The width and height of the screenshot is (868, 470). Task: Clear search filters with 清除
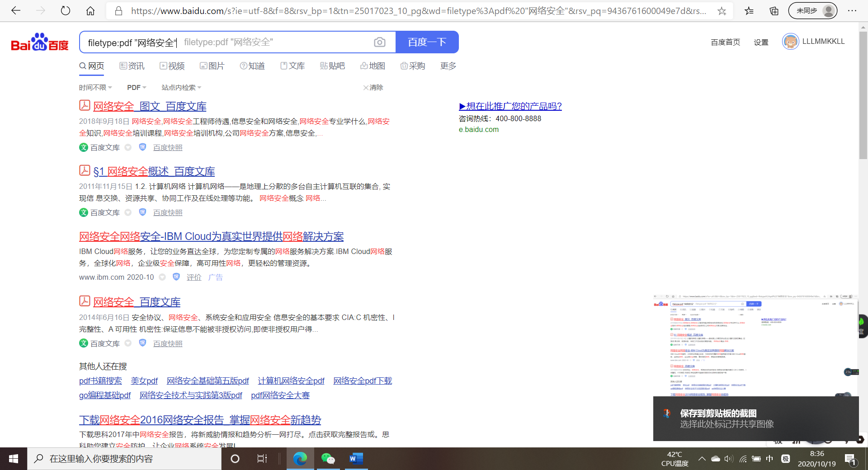[373, 87]
